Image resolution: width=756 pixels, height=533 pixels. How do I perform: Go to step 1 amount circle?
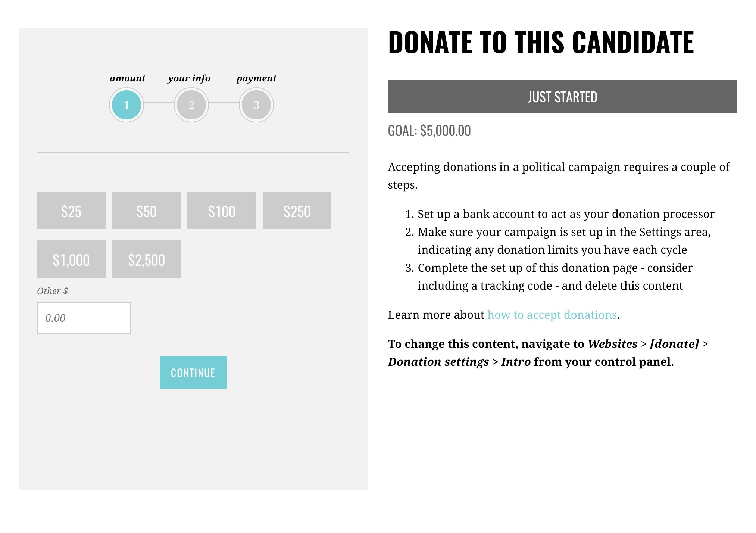(x=126, y=105)
